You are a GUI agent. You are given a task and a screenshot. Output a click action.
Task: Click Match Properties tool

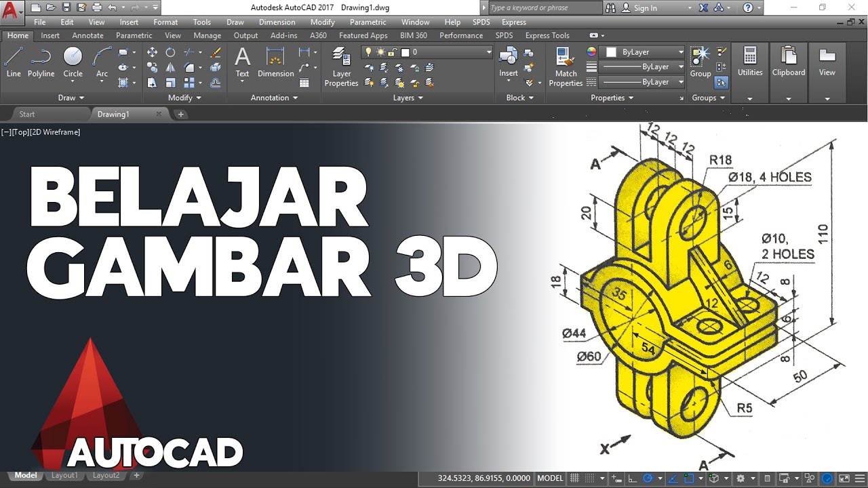tap(566, 66)
